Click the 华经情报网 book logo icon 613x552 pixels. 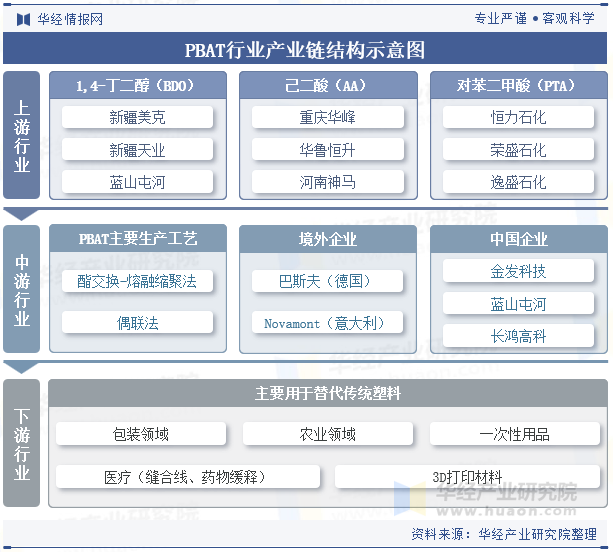pyautogui.click(x=23, y=19)
